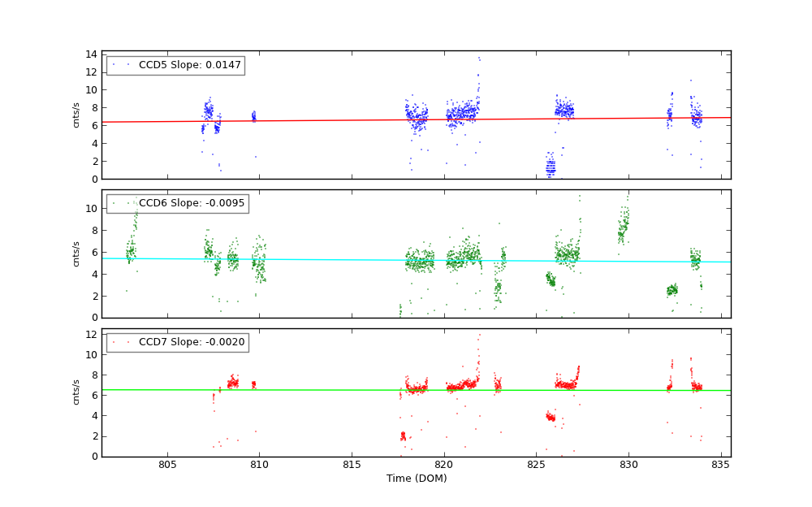Click the cnts/s label of the bottom panel
The height and width of the screenshot is (507, 812).
77,392
